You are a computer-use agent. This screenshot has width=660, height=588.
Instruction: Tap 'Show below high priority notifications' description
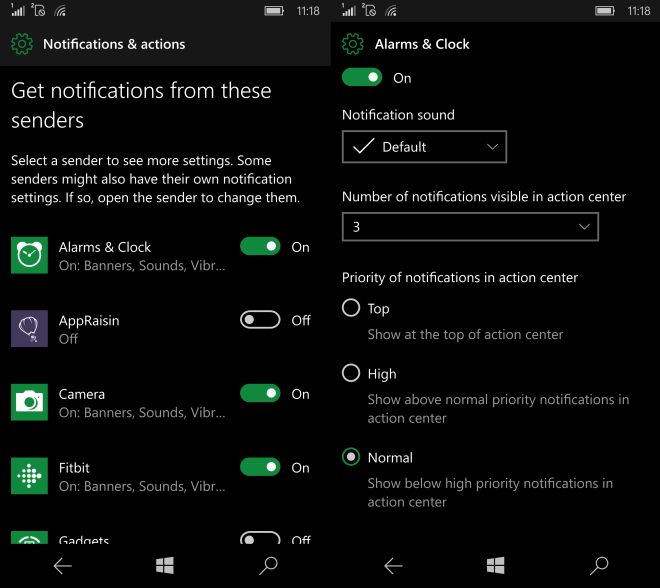coord(490,492)
